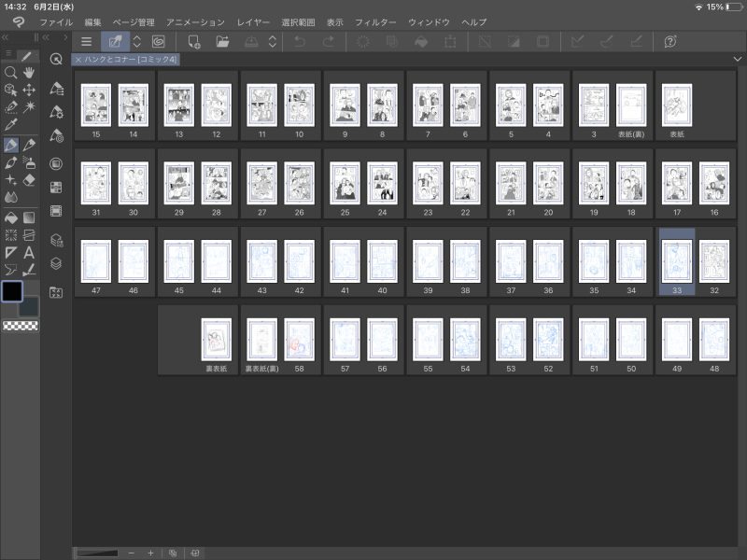Open the フィルター menu
Screen dimensions: 747x560
click(375, 22)
